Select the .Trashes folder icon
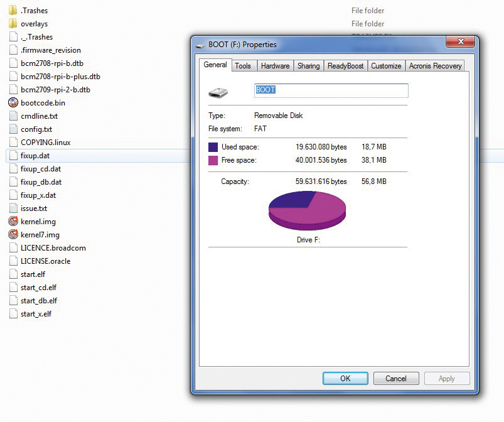The height and width of the screenshot is (422, 504). pos(13,11)
